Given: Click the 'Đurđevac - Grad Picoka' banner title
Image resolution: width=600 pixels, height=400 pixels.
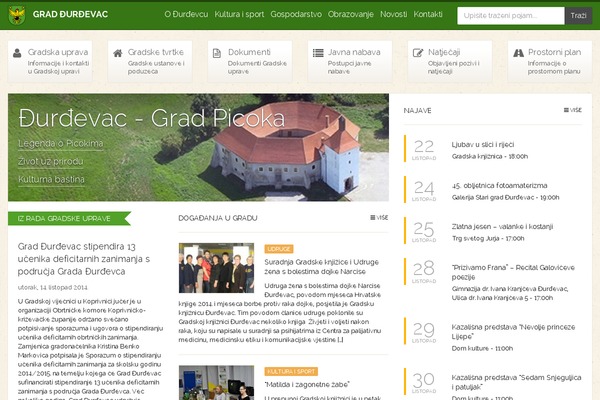Looking at the screenshot, I should [x=152, y=118].
